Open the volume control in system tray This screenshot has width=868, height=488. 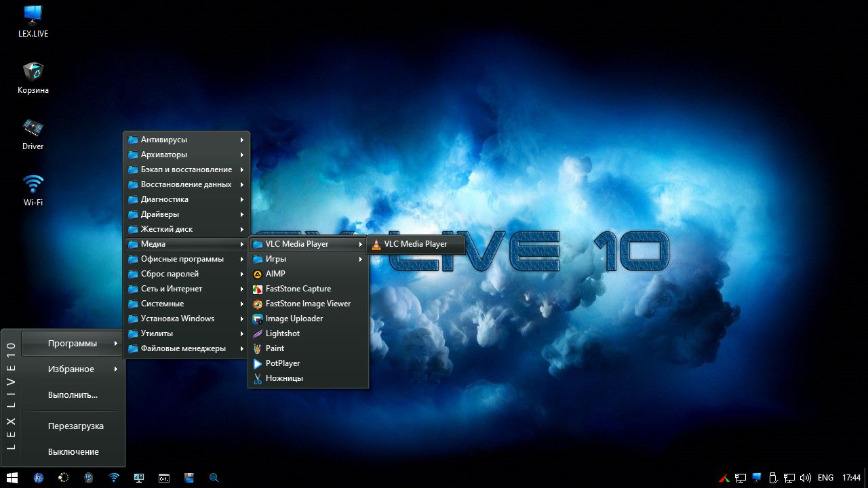806,478
